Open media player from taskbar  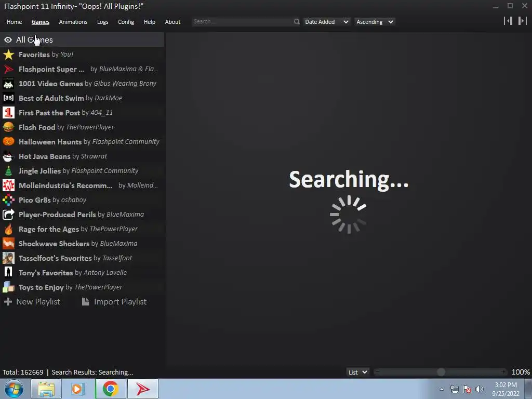(x=78, y=389)
